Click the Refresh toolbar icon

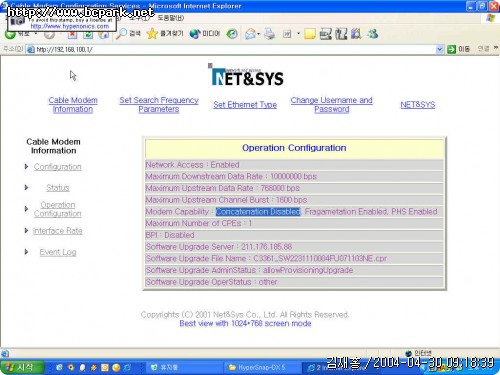pyautogui.click(x=88, y=34)
